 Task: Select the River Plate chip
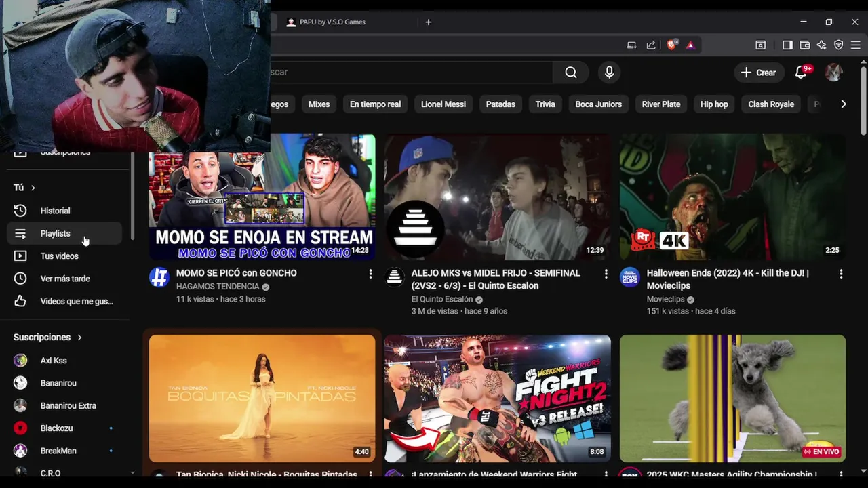tap(661, 104)
